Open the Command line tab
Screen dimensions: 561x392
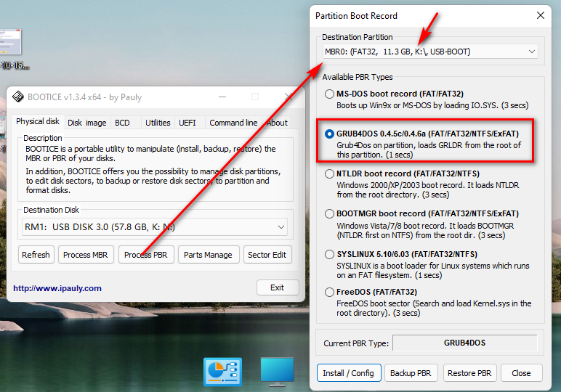coord(233,123)
